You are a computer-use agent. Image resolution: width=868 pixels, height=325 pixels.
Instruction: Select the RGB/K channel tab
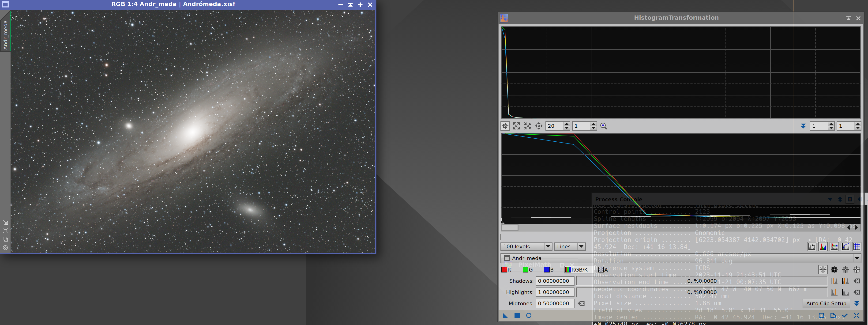click(579, 270)
